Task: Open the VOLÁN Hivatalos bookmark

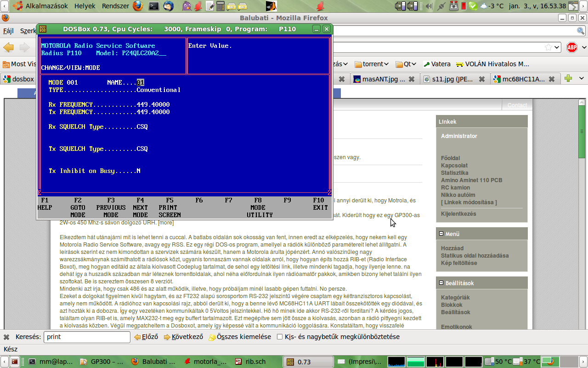Action: click(x=492, y=64)
